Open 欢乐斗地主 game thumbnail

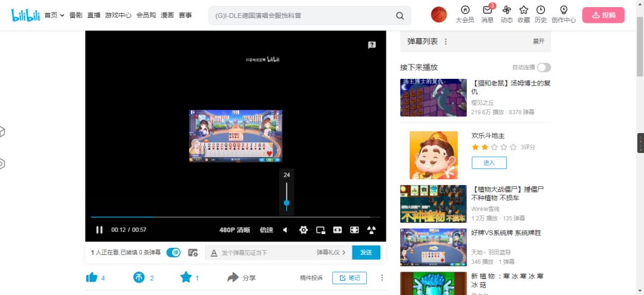pyautogui.click(x=434, y=155)
